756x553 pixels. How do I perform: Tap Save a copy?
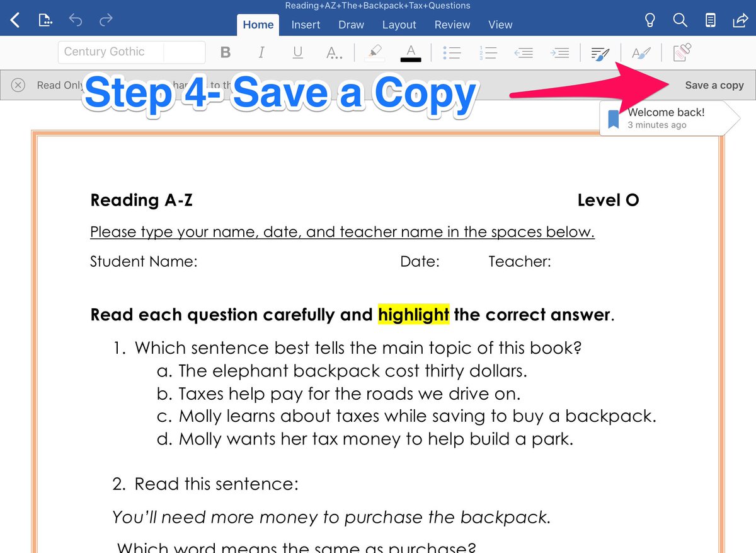pos(714,85)
